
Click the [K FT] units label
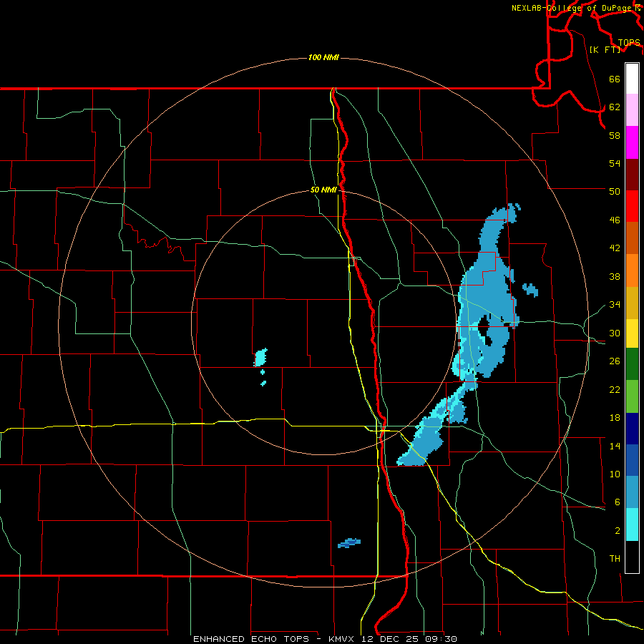tap(605, 49)
